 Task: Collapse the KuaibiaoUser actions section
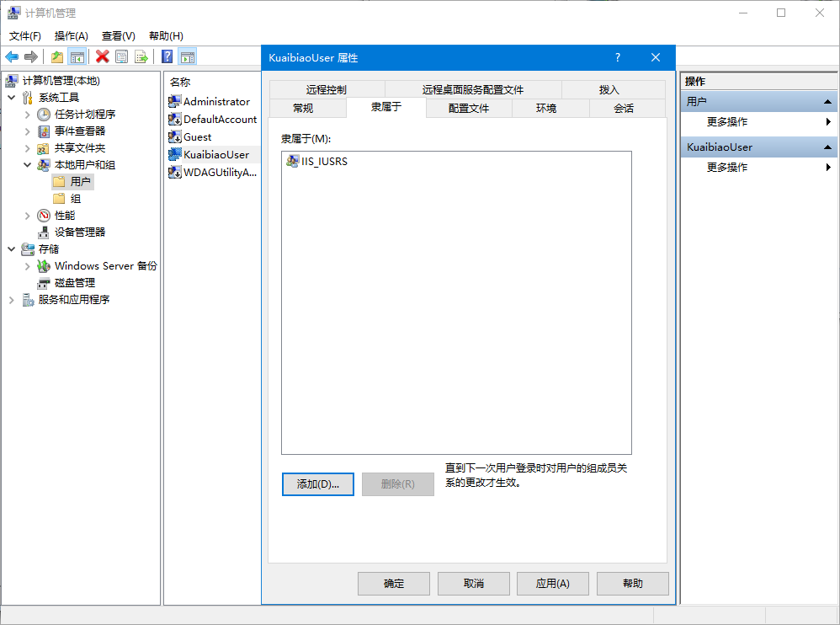point(827,147)
